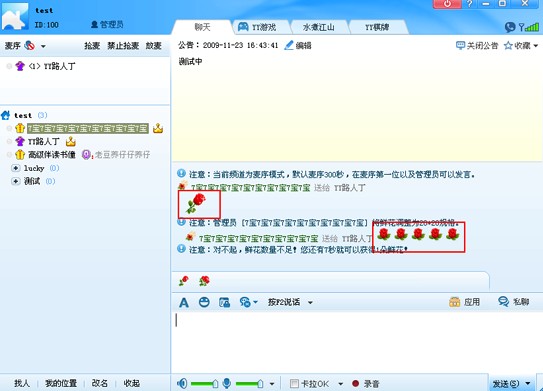The image size is (543, 391).
Task: Open the 按F2说话 dropdown arrow
Action: 310,302
